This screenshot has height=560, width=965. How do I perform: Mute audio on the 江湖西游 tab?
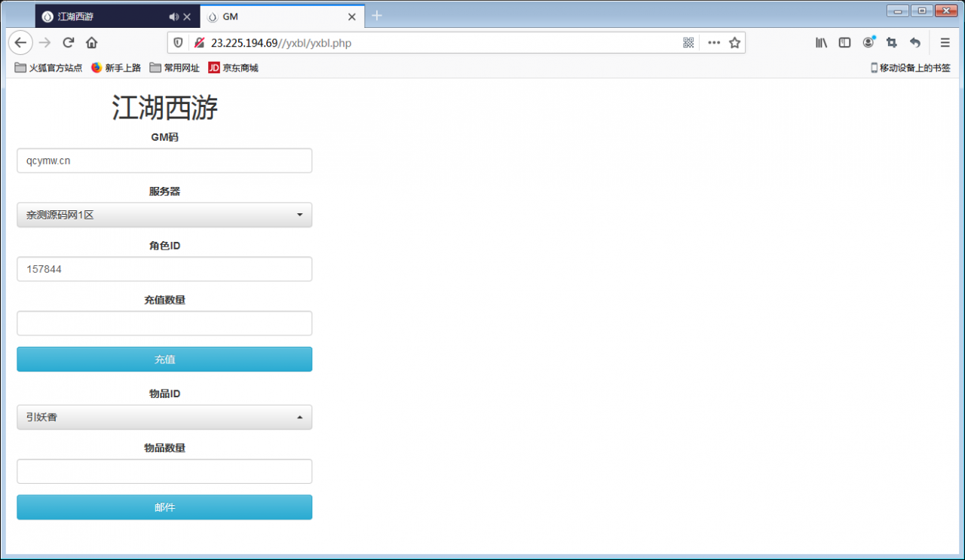173,16
